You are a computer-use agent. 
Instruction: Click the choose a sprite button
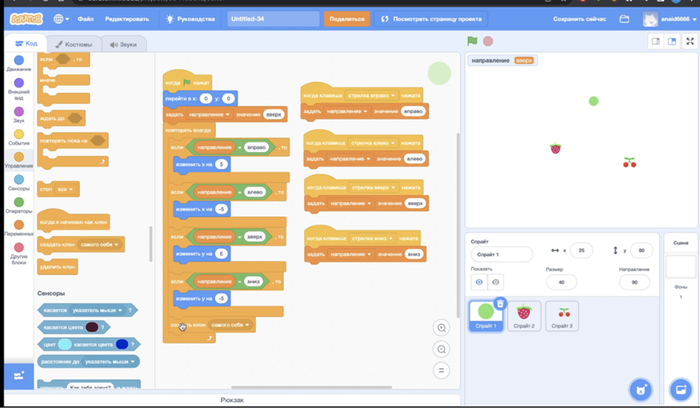point(639,388)
